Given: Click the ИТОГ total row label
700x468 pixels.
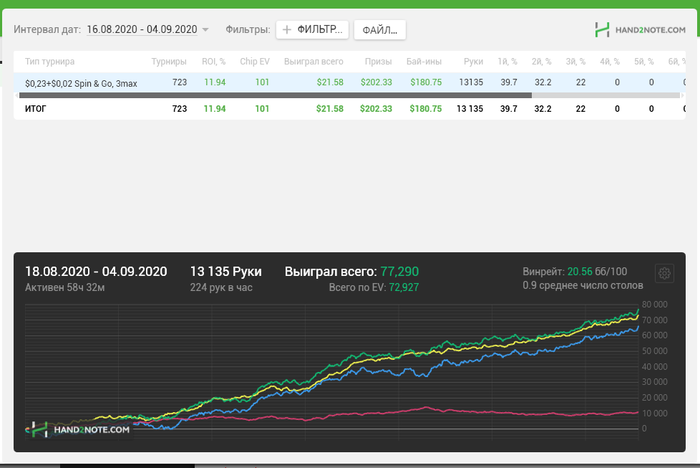Looking at the screenshot, I should pyautogui.click(x=35, y=109).
